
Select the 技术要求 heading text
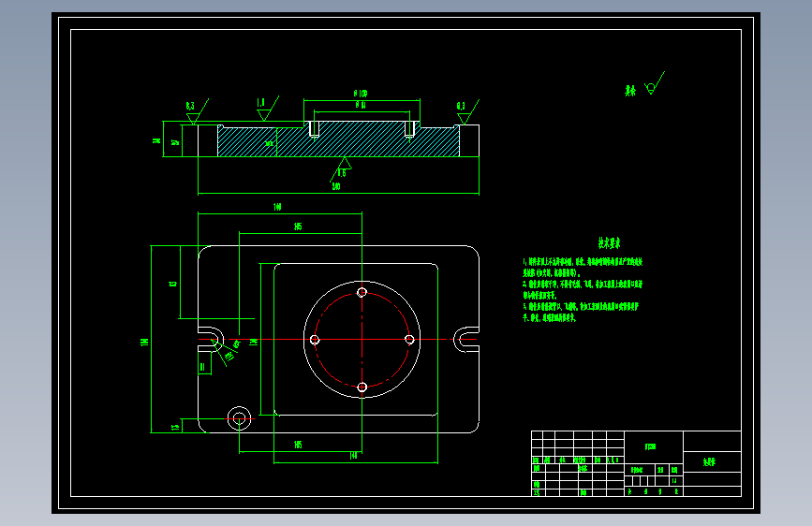[x=609, y=242]
